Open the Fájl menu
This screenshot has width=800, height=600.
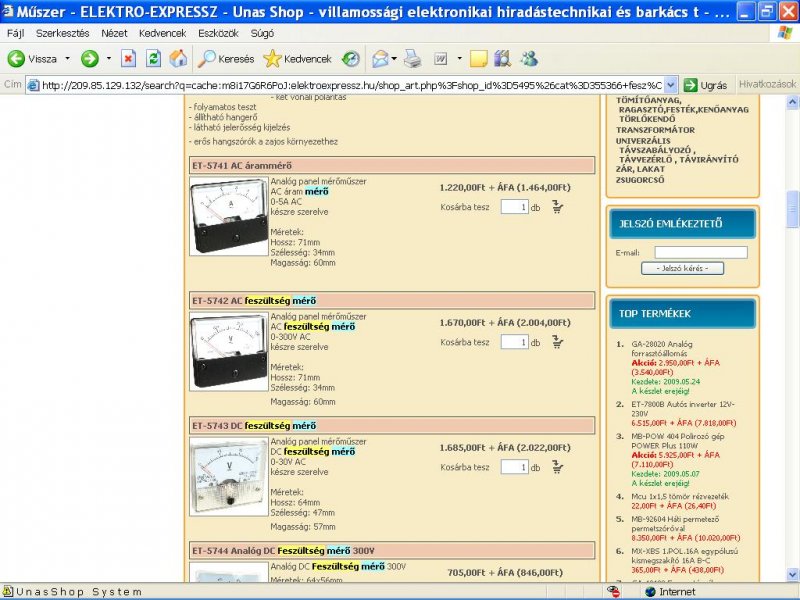[x=15, y=33]
